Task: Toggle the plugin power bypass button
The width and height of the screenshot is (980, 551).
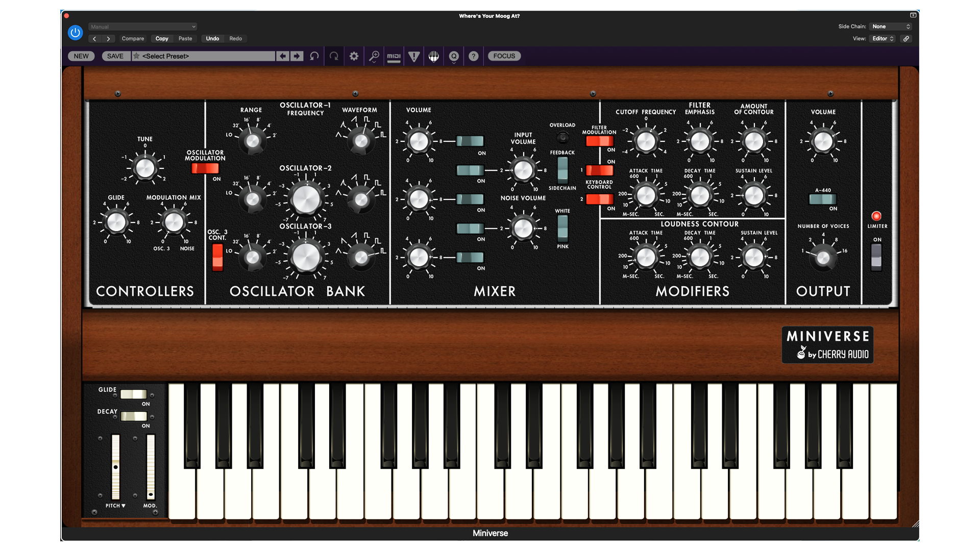Action: (x=75, y=33)
